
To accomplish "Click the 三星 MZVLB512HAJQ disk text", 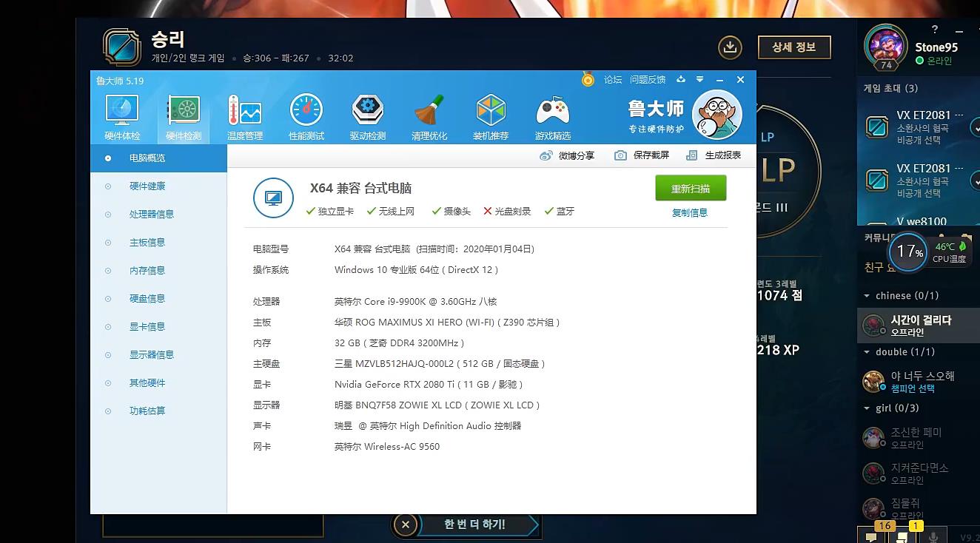I will (x=440, y=364).
